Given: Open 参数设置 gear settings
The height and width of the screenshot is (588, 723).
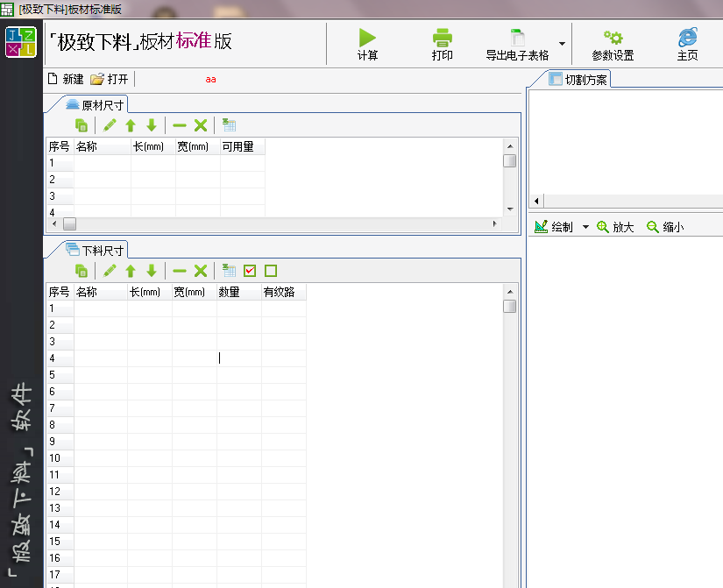Looking at the screenshot, I should (x=613, y=45).
